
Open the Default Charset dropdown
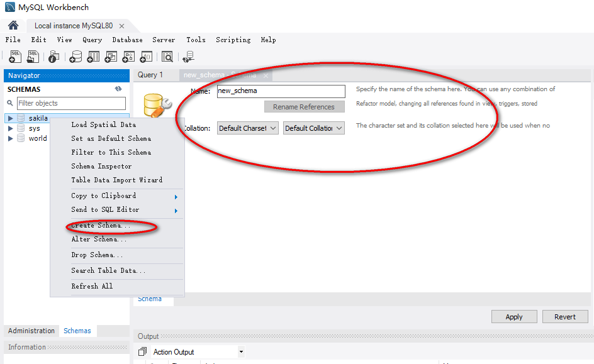tap(247, 128)
